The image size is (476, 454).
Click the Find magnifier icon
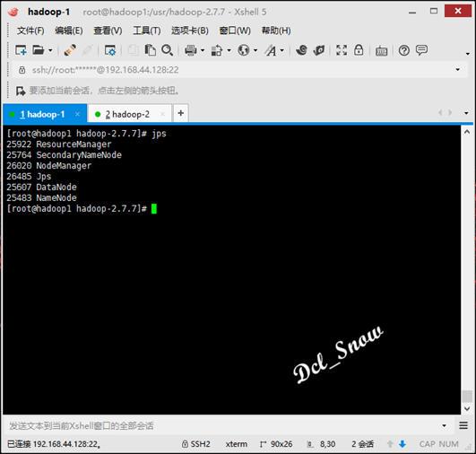(x=167, y=50)
